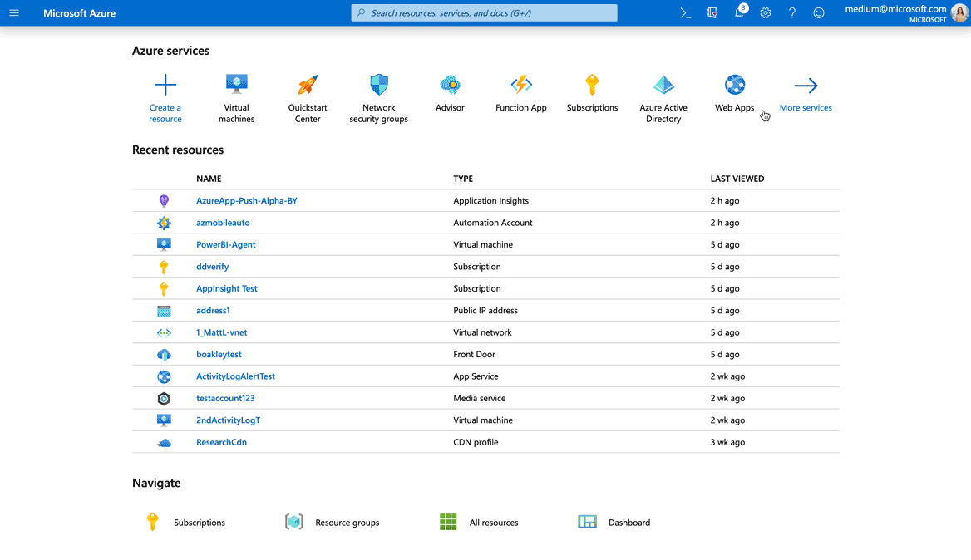Click the address1 public IP icon

click(x=164, y=311)
